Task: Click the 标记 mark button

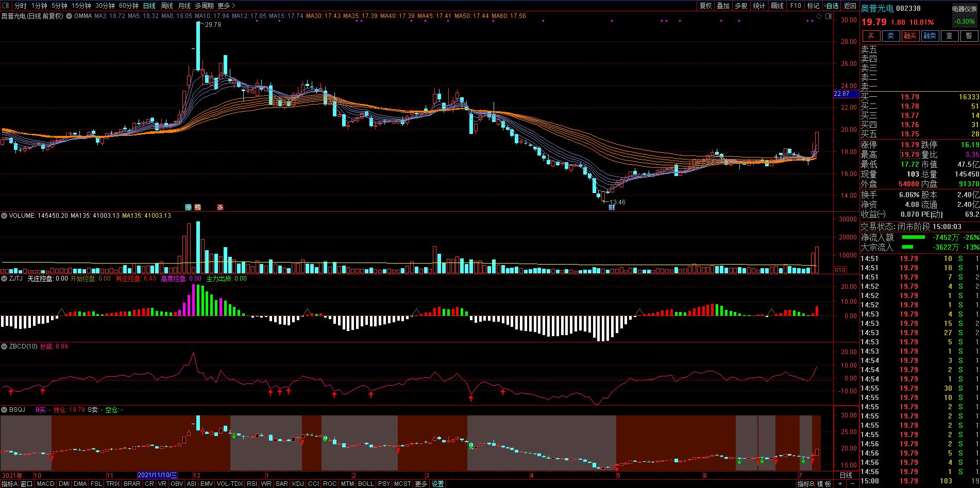Action: tap(813, 6)
